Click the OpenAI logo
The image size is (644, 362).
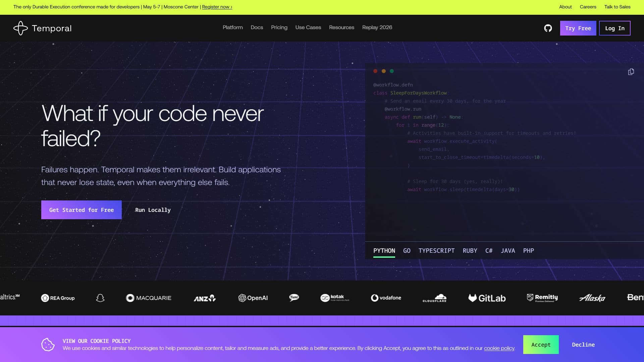point(253,298)
